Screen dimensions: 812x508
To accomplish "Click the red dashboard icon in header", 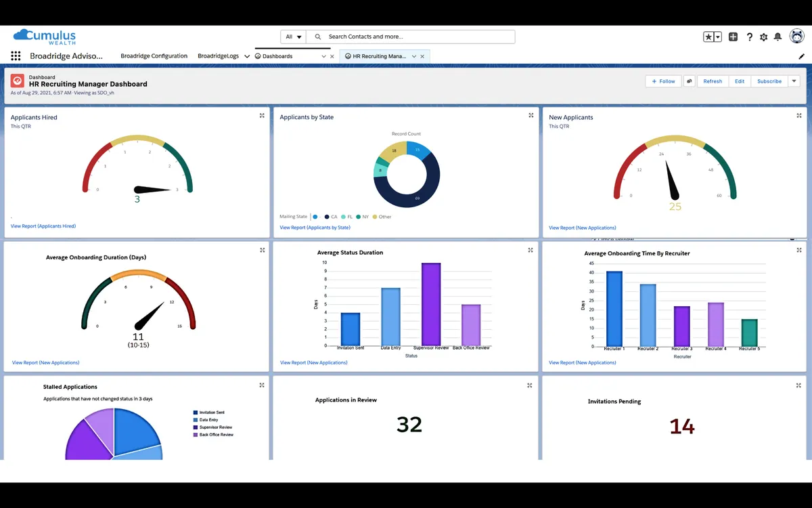I will coord(17,81).
